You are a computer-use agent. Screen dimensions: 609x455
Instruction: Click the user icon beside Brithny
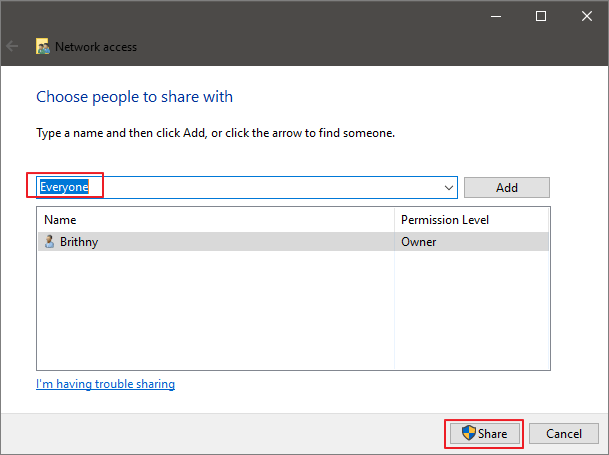pyautogui.click(x=49, y=241)
